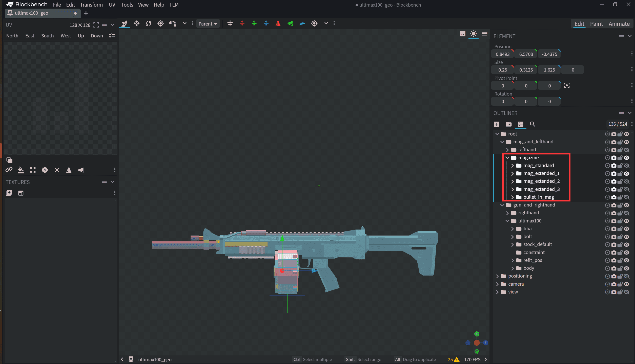The height and width of the screenshot is (364, 635).
Task: Click the UV maximize arrows icon
Action: tap(33, 170)
